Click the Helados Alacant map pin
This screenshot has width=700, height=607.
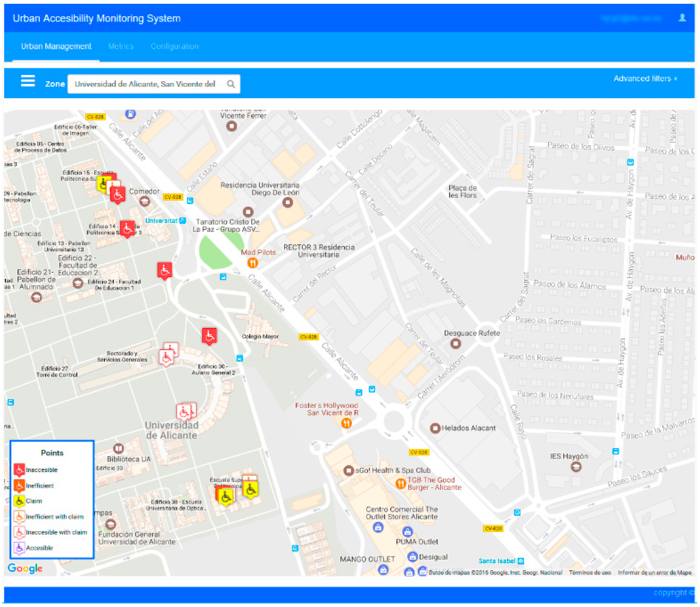(x=435, y=428)
